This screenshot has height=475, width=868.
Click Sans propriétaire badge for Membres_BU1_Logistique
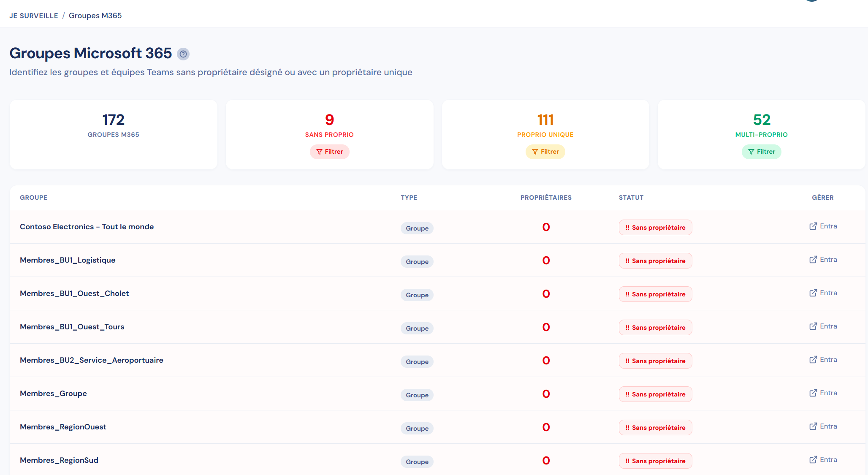656,261
